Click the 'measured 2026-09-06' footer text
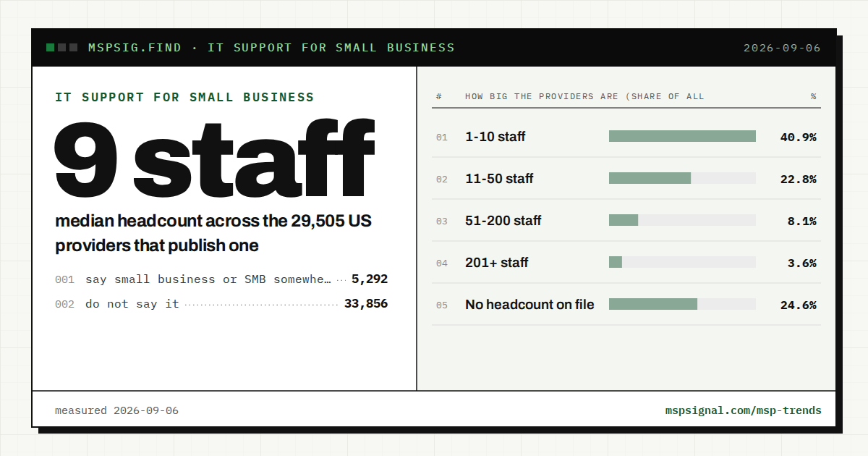This screenshot has height=456, width=868. point(116,410)
